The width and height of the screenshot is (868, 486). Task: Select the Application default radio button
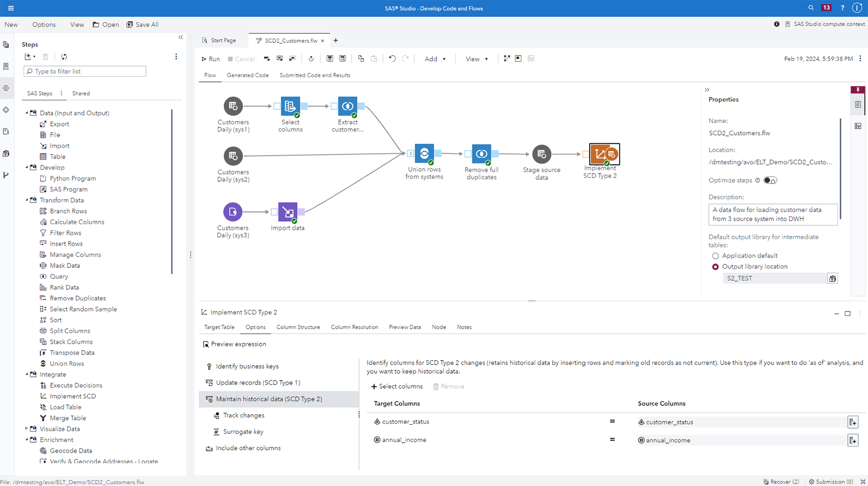pyautogui.click(x=716, y=256)
